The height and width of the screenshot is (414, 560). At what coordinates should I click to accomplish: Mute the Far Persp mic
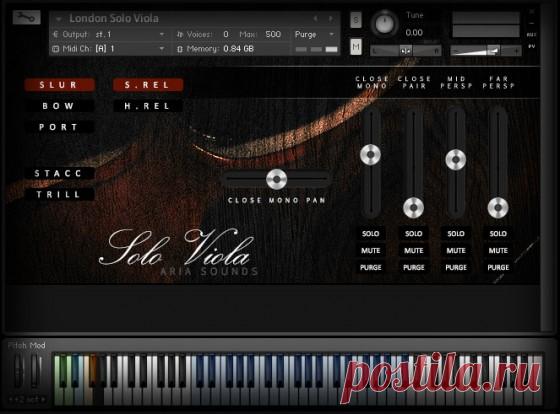(x=498, y=251)
